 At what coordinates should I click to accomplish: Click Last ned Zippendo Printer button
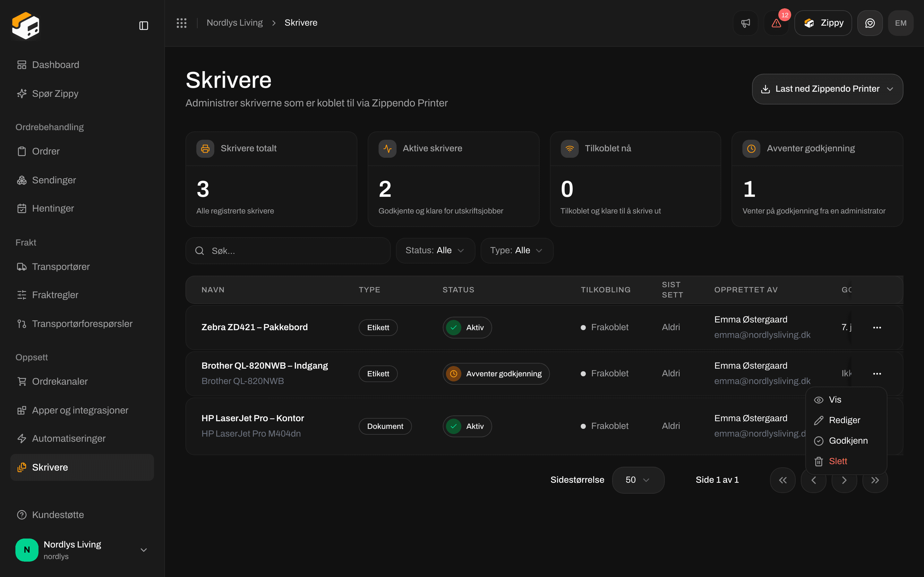click(827, 89)
